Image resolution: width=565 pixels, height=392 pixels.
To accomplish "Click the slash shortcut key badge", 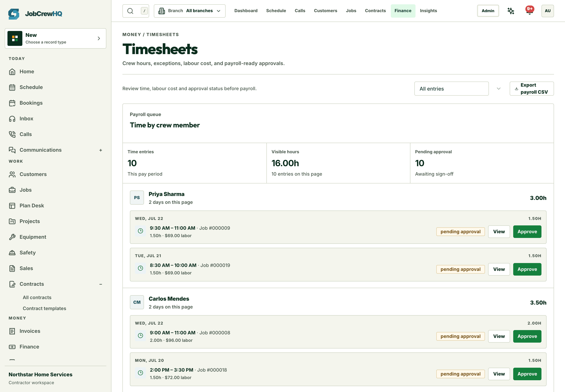I will click(144, 11).
